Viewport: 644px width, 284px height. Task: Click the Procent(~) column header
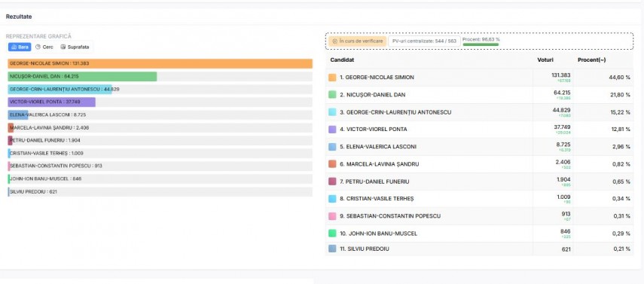click(591, 60)
